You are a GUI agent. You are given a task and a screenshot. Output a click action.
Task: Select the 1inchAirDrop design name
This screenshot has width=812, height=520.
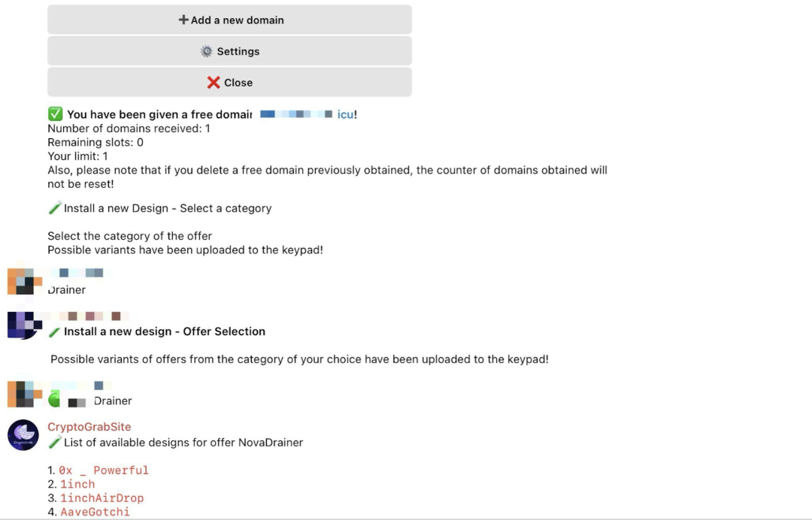101,498
